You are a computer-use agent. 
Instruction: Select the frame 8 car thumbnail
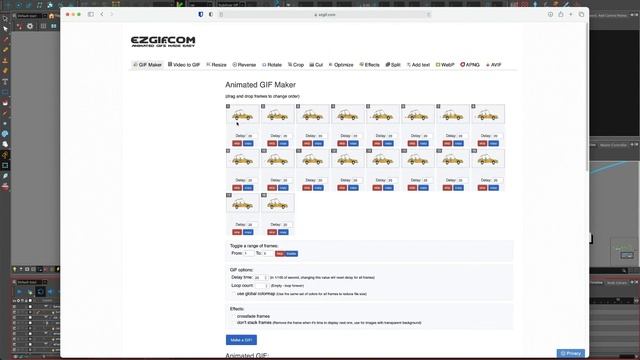click(488, 115)
